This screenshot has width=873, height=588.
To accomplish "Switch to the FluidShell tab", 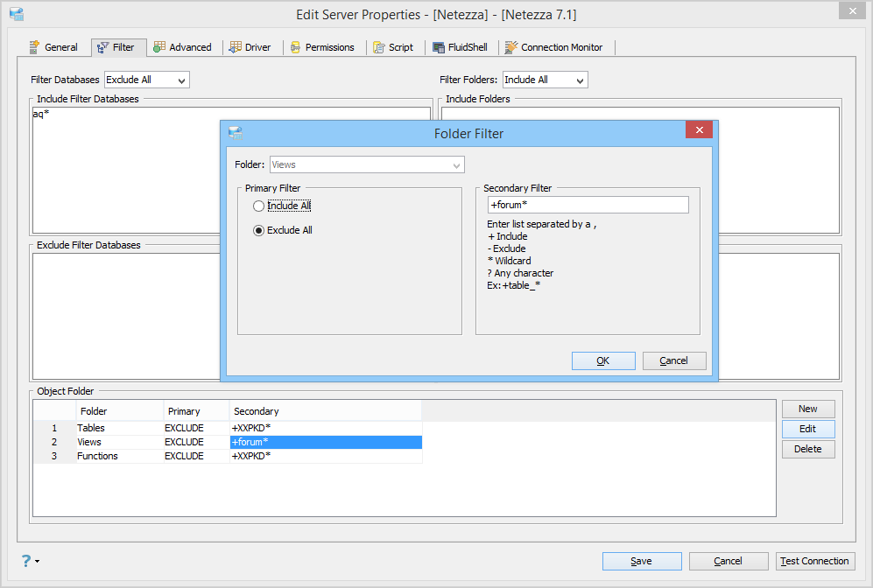I will pyautogui.click(x=461, y=47).
